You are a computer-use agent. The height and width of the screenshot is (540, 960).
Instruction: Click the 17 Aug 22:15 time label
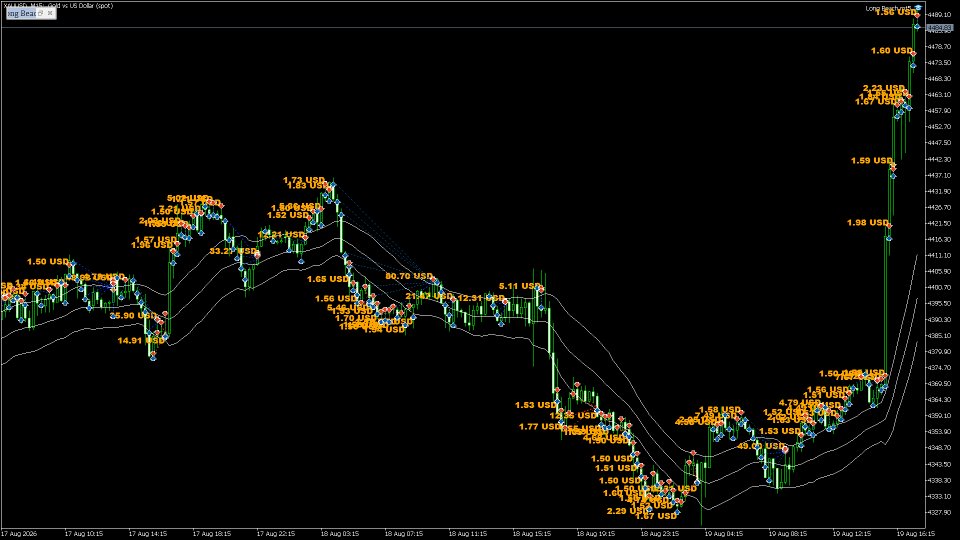pyautogui.click(x=276, y=534)
